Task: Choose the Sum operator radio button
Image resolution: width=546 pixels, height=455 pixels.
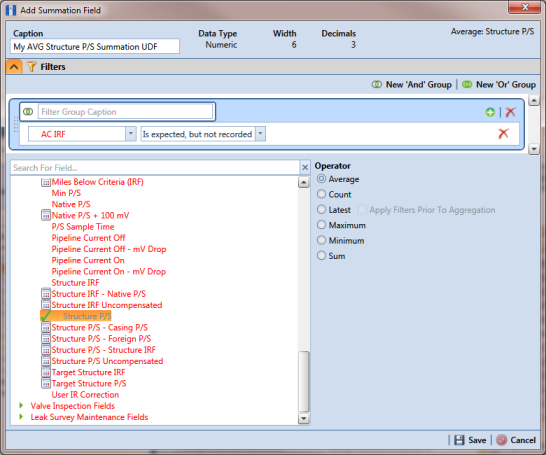Action: pyautogui.click(x=321, y=256)
